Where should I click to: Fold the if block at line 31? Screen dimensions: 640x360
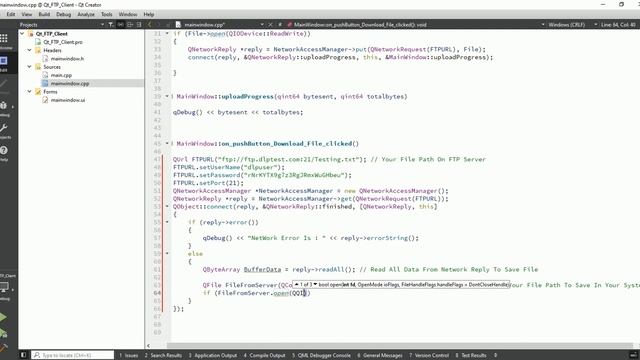(x=167, y=33)
